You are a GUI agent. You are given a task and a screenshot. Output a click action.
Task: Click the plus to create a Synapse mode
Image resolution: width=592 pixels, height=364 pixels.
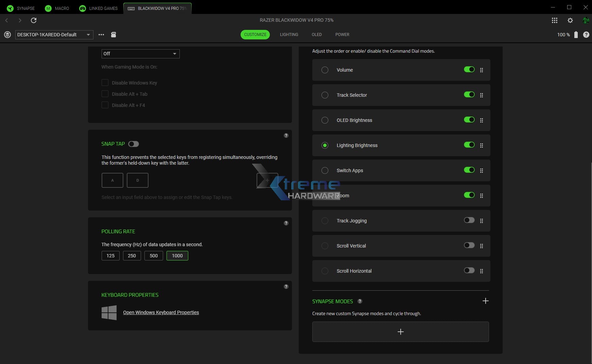(400, 332)
